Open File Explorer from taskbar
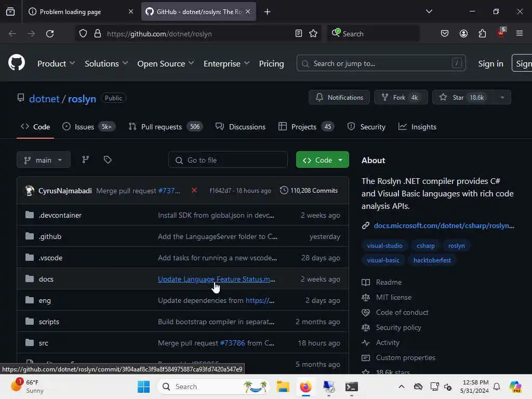The width and height of the screenshot is (532, 399). coord(283,387)
